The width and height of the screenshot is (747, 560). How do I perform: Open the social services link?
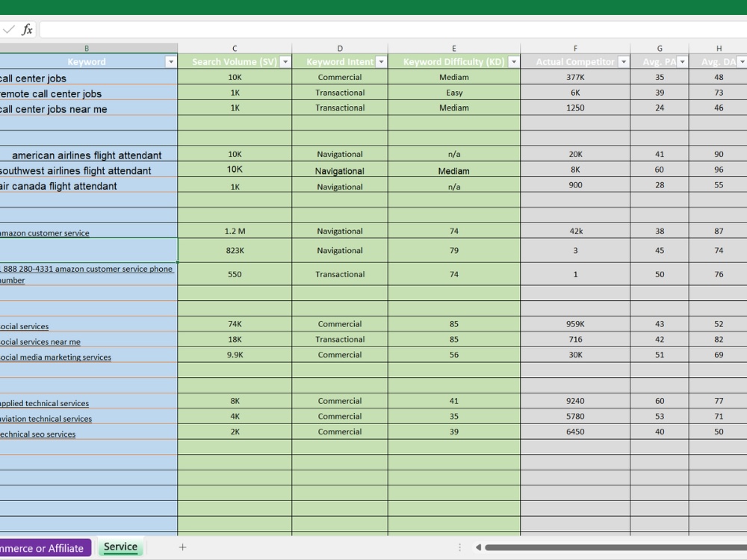tap(25, 326)
